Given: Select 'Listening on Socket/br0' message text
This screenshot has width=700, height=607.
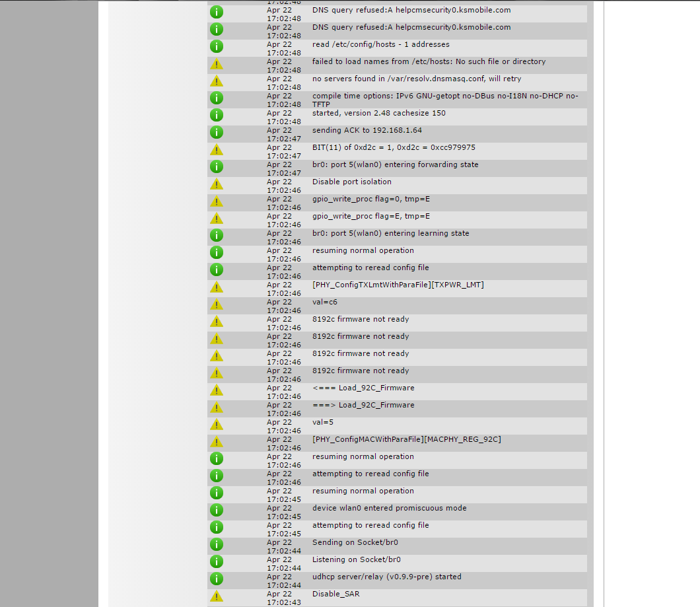Looking at the screenshot, I should point(356,559).
